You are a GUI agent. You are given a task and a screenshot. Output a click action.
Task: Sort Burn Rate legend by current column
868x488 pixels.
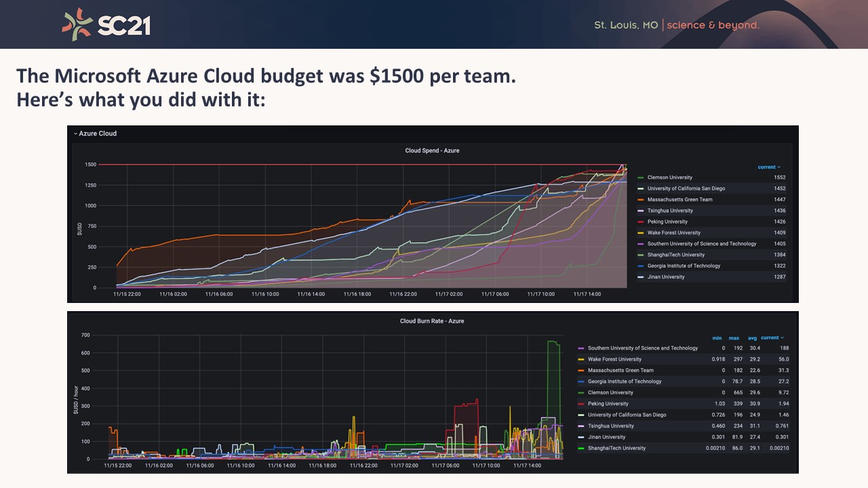point(772,338)
